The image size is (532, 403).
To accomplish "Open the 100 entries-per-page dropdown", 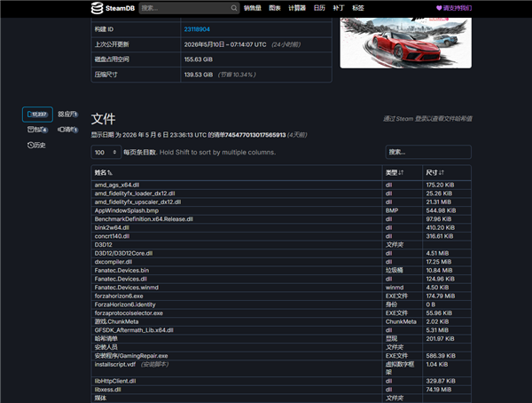I will [x=106, y=152].
